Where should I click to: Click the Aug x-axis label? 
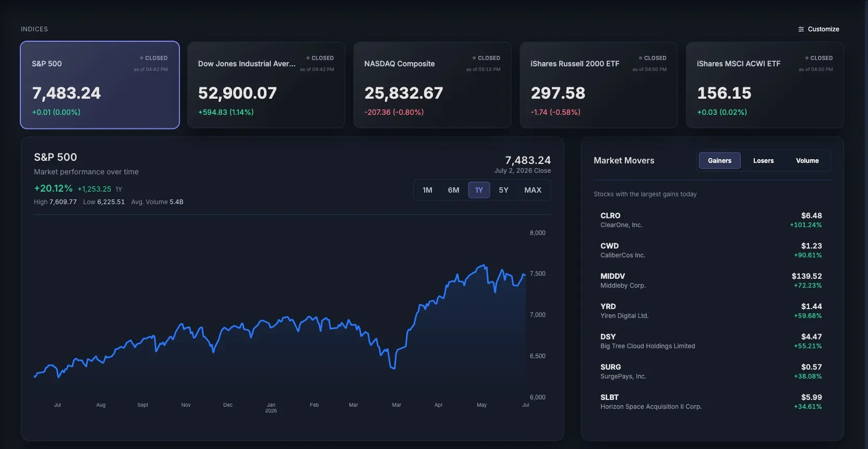pyautogui.click(x=101, y=405)
